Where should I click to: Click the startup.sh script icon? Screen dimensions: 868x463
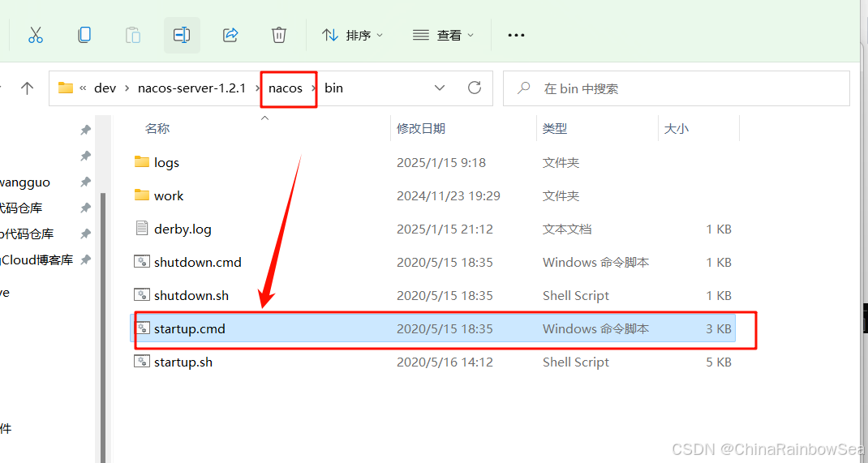click(142, 361)
